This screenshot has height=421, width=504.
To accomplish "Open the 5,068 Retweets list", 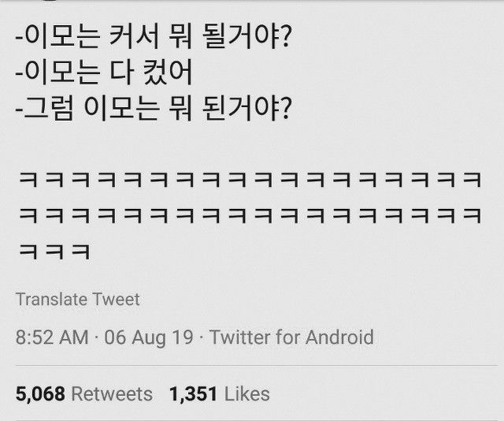I will (83, 393).
